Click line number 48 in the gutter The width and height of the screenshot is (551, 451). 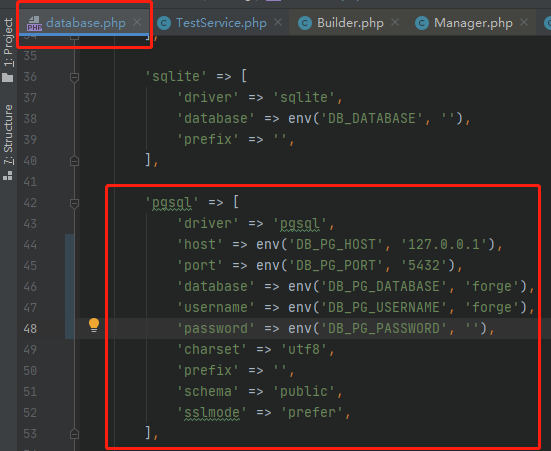(x=30, y=329)
